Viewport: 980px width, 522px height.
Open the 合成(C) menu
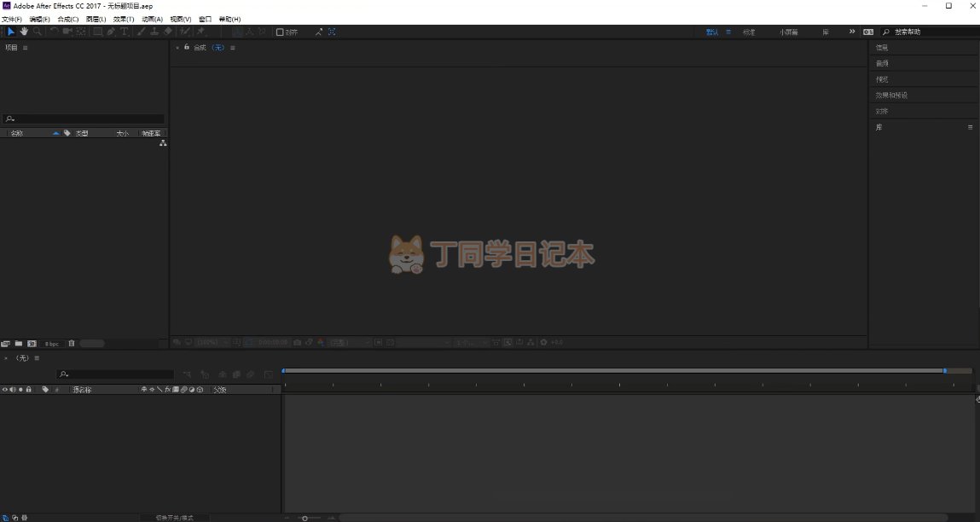[x=68, y=20]
